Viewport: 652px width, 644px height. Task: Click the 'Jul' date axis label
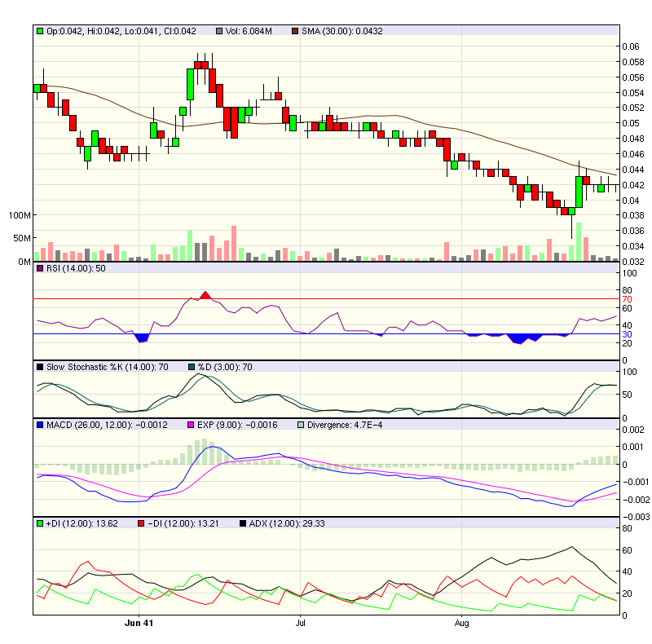pos(300,623)
